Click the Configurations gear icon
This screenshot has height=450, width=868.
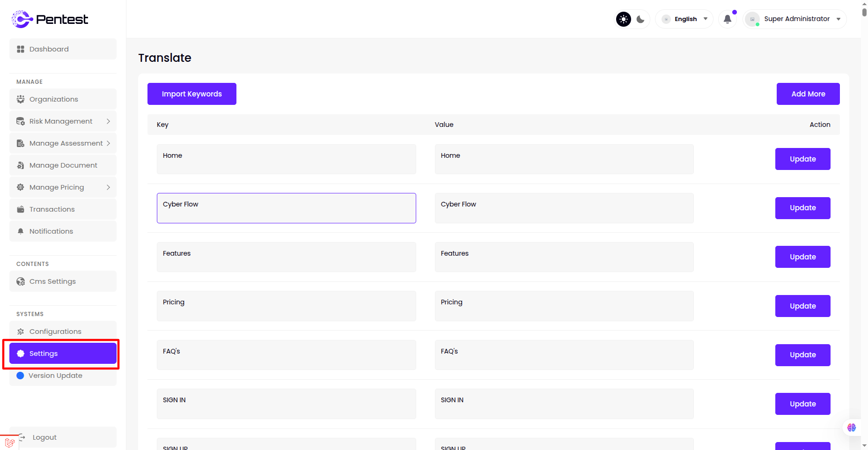click(21, 332)
